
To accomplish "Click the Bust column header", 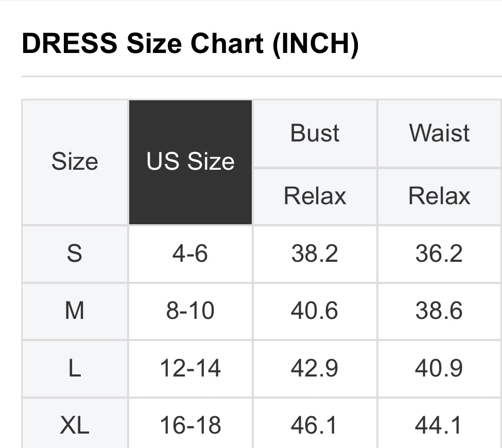I will tap(315, 133).
